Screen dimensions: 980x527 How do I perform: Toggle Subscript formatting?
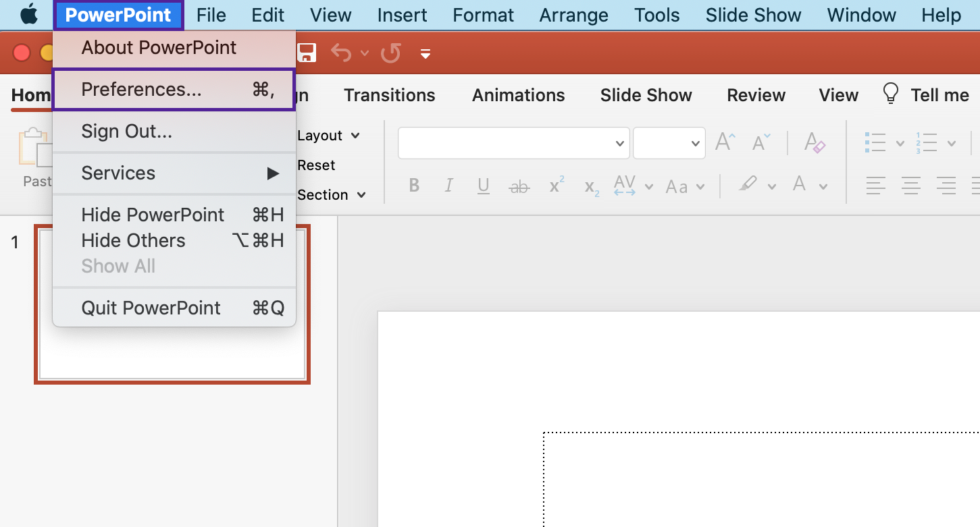coord(592,187)
